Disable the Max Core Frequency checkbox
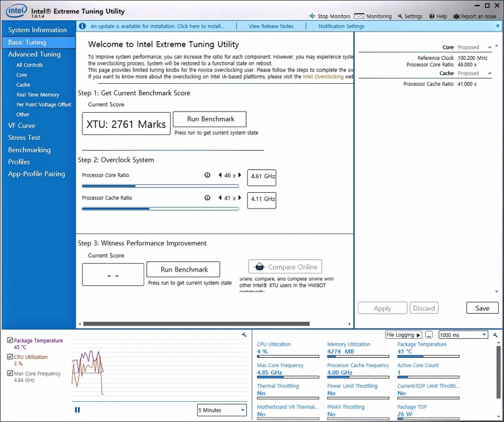This screenshot has height=422, width=504. [x=9, y=374]
